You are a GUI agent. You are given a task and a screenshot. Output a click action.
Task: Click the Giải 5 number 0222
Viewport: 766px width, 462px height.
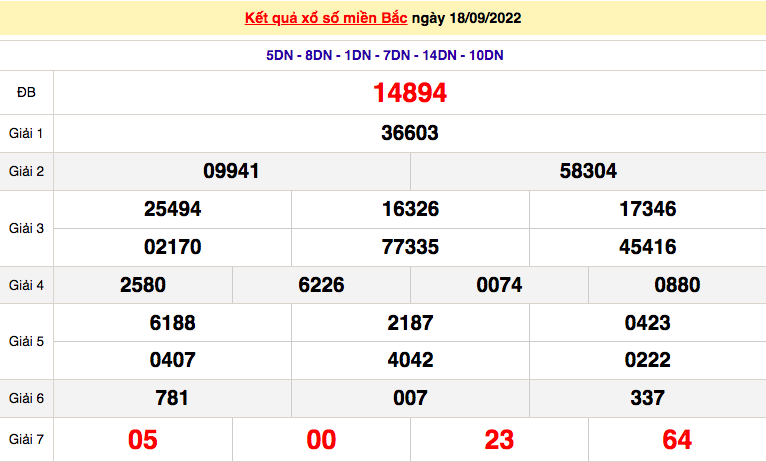point(648,360)
